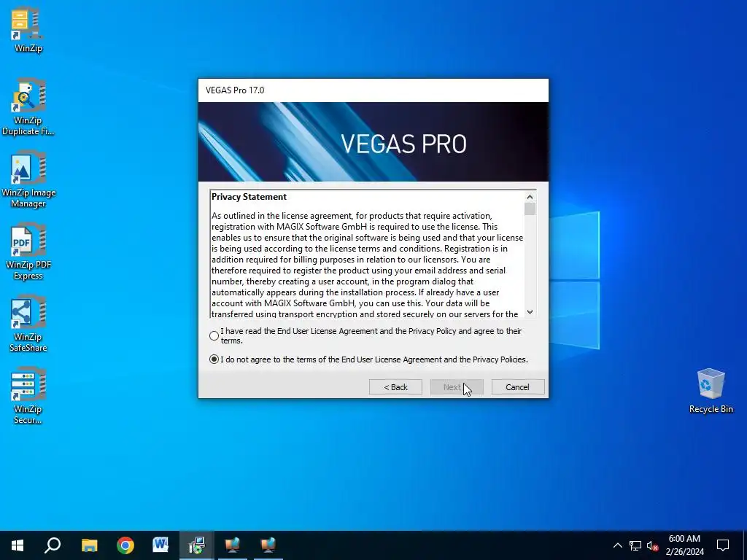Image resolution: width=747 pixels, height=560 pixels.
Task: Open File Explorer from taskbar
Action: (x=89, y=545)
